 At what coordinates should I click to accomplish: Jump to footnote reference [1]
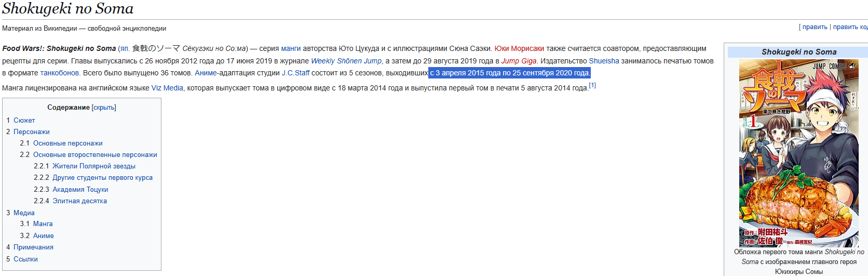[592, 86]
